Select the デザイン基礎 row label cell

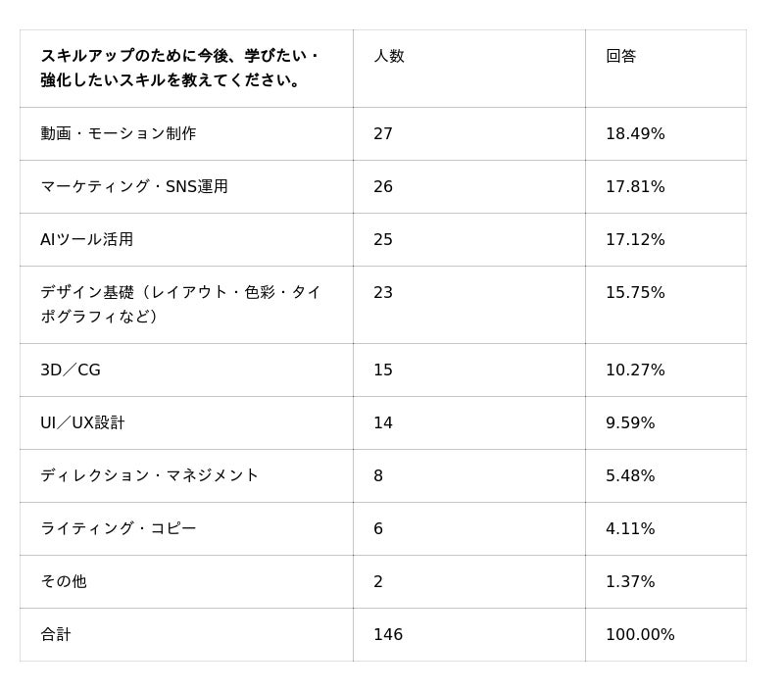[181, 305]
